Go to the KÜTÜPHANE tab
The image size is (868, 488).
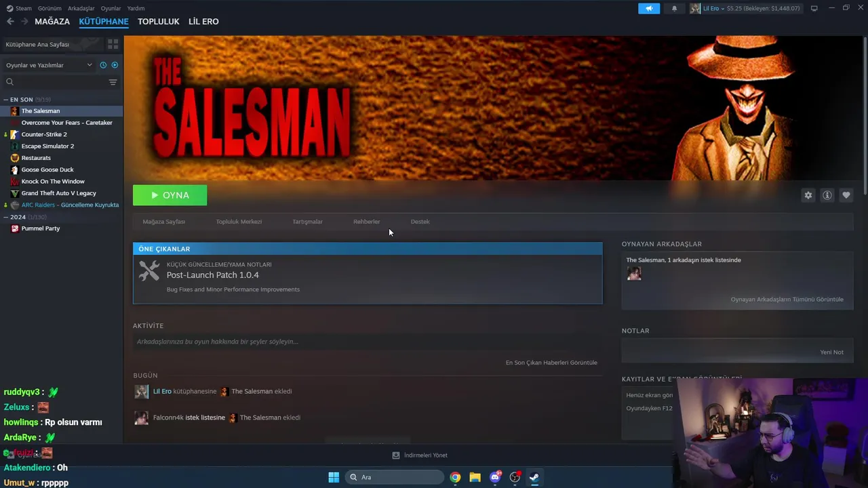[104, 22]
